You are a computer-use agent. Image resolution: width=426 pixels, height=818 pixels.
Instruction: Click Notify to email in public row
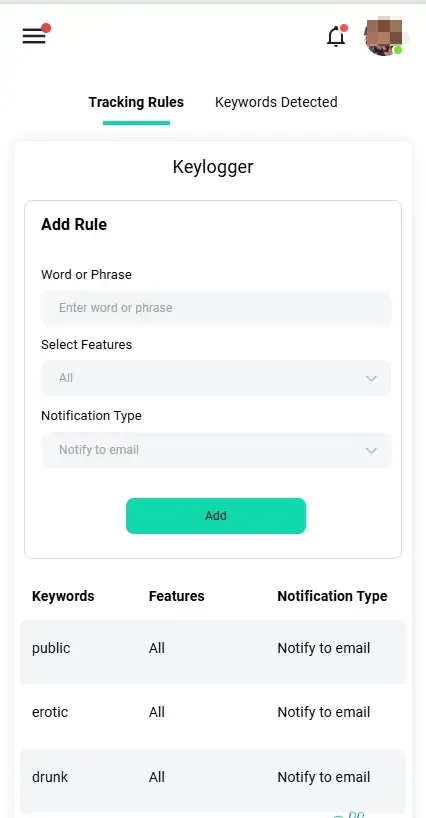(324, 648)
